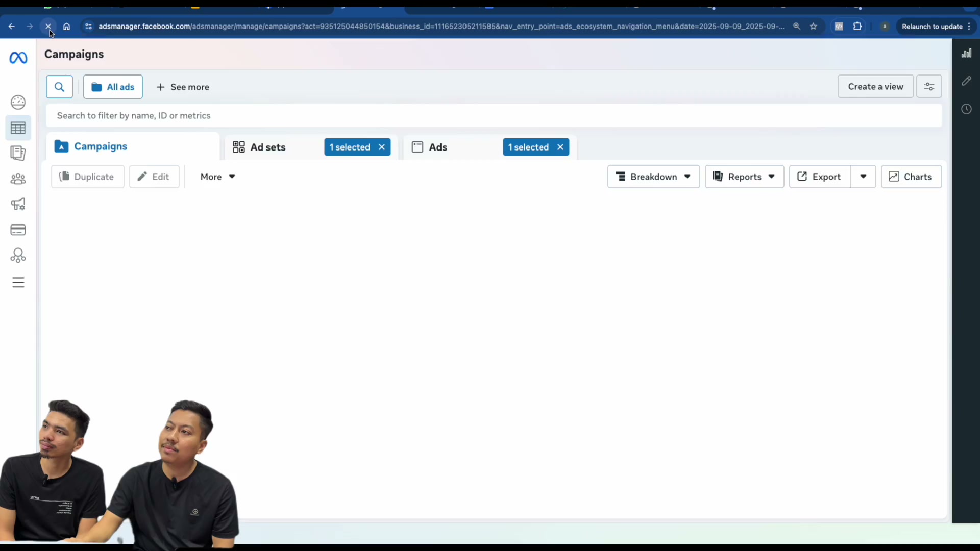Open All tools hamburger menu

(x=18, y=282)
